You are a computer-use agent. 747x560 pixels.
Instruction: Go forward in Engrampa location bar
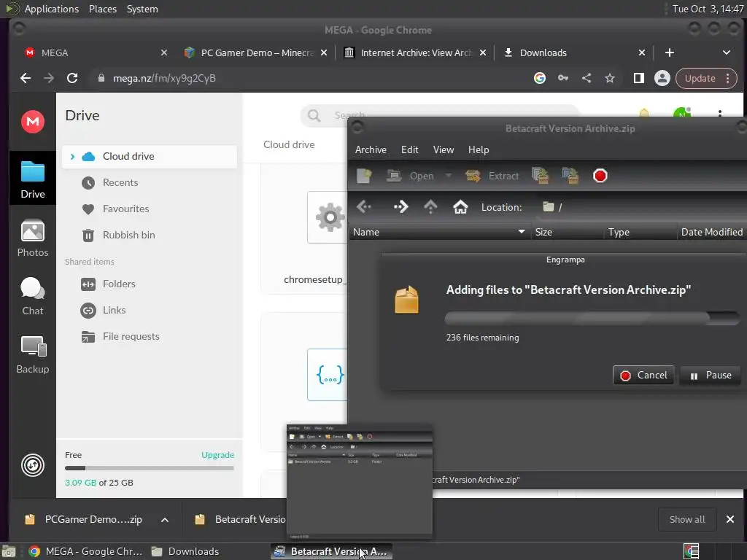pyautogui.click(x=400, y=206)
